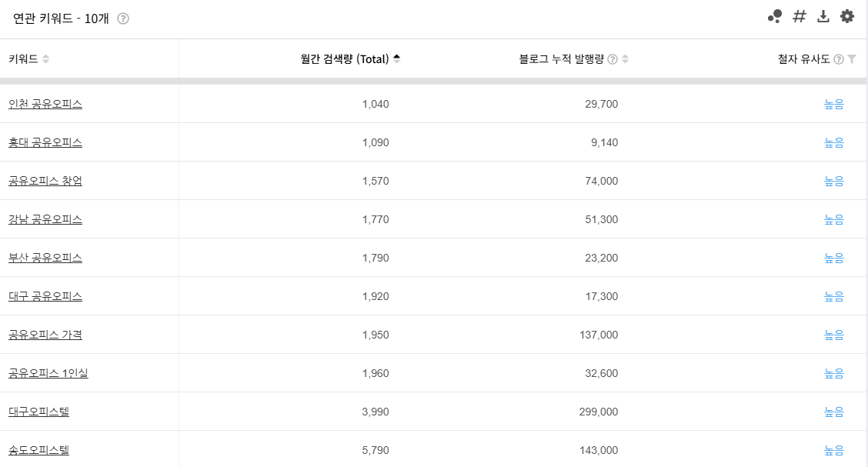This screenshot has width=868, height=467.
Task: Click 높음 similarity for 대구오피스텔 row
Action: tap(833, 412)
